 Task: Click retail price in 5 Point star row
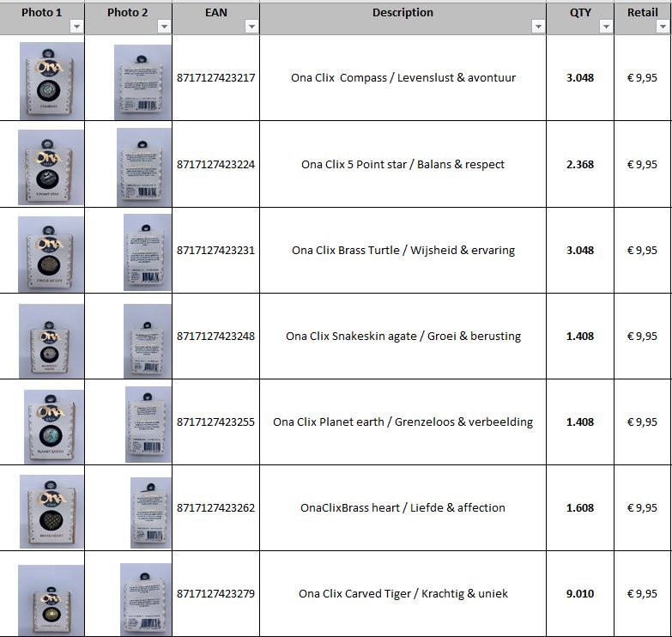643,164
